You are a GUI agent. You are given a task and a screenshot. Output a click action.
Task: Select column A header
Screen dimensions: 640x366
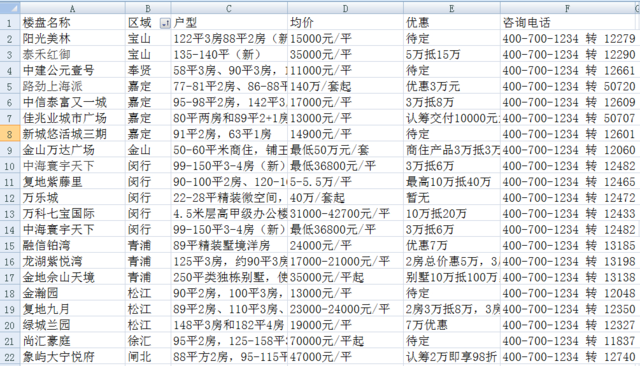[73, 8]
